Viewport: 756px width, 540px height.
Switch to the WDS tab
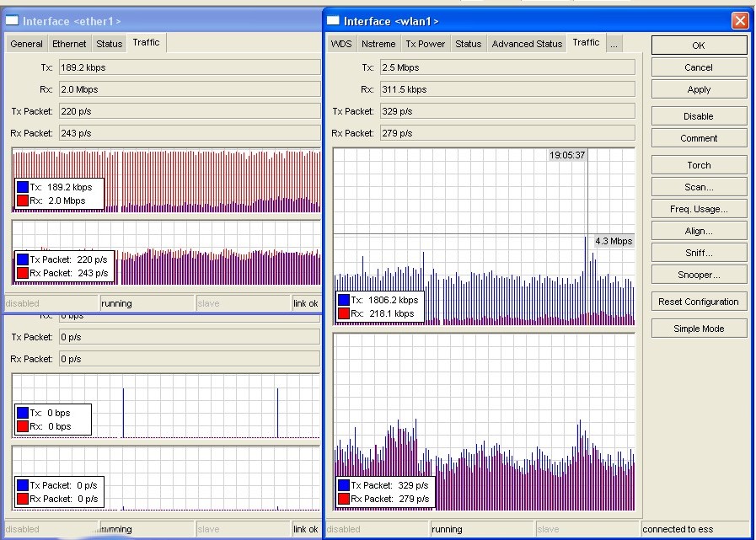click(x=341, y=44)
